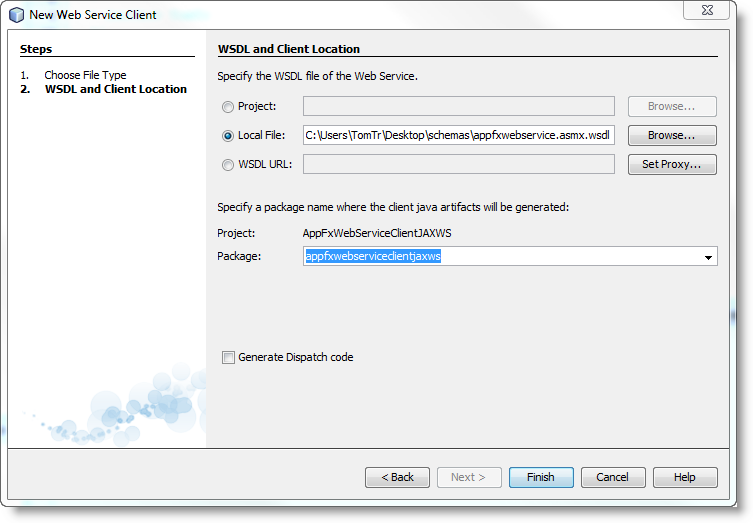This screenshot has height=523, width=753.
Task: Go back with the Back button
Action: (x=397, y=478)
